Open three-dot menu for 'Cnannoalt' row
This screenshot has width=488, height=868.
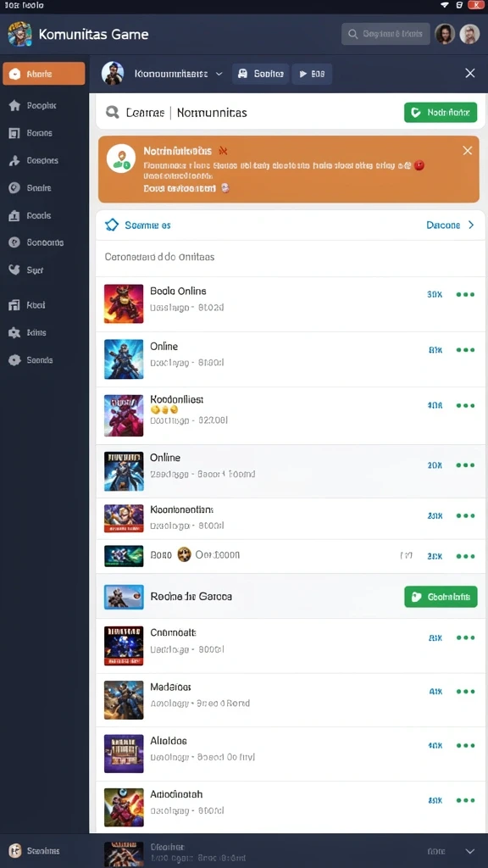tap(465, 637)
